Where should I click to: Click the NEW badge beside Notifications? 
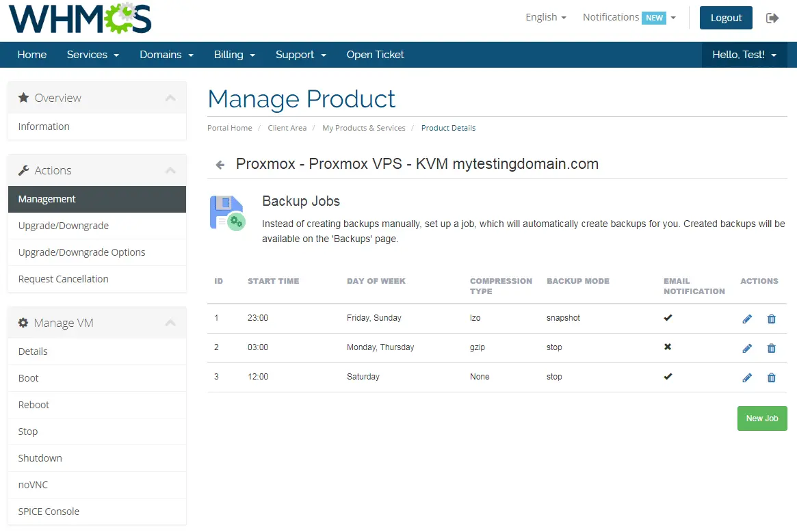(x=654, y=18)
